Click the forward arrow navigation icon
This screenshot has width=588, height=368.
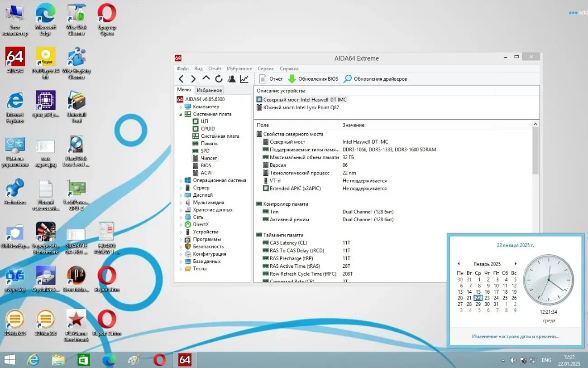point(192,78)
